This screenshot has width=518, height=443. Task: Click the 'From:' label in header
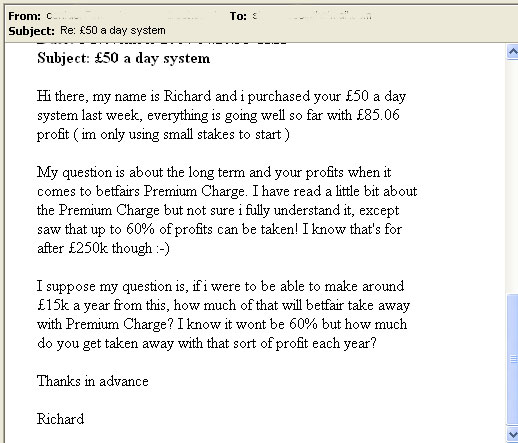pyautogui.click(x=25, y=16)
